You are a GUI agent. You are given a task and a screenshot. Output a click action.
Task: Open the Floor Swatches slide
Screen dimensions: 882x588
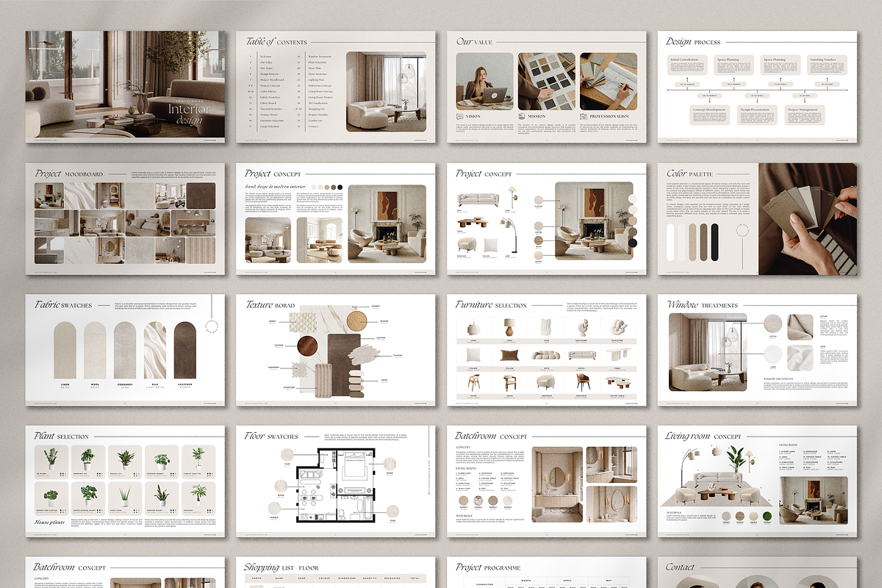click(337, 481)
